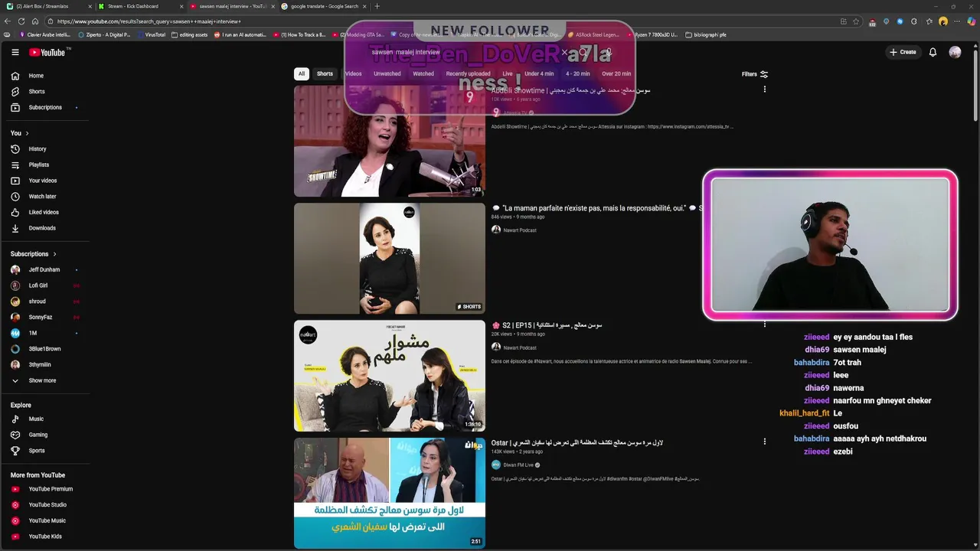Open the bibliographi pfe bookmark folder

tap(706, 34)
